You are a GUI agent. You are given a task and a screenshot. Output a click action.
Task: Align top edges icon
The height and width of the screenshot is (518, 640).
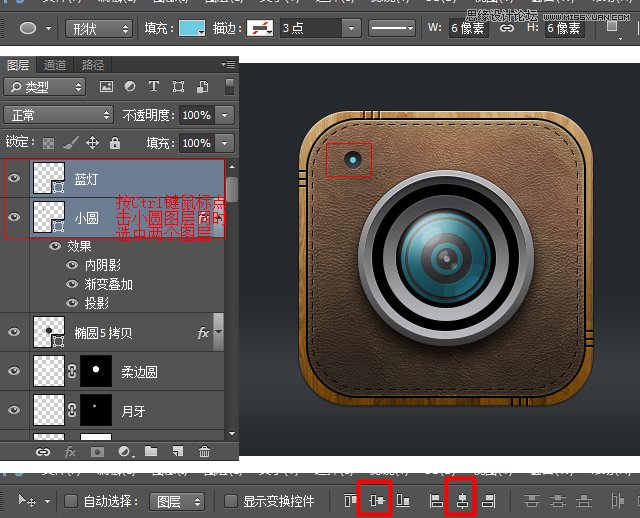350,500
